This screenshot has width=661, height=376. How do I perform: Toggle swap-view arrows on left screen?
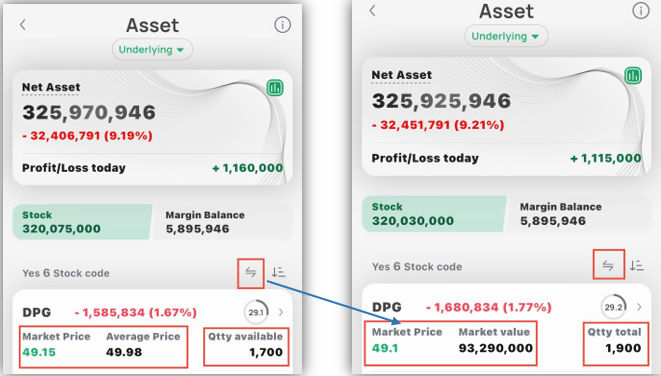[x=251, y=273]
